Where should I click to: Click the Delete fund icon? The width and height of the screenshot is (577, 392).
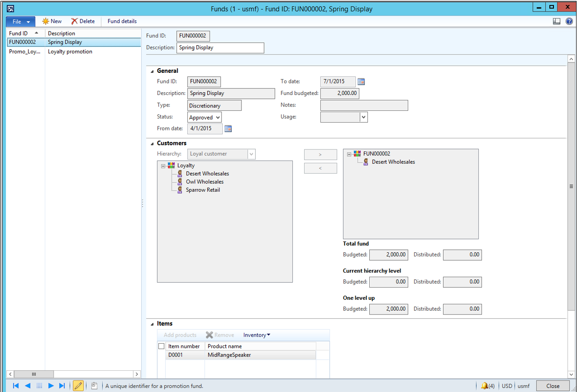click(x=75, y=21)
